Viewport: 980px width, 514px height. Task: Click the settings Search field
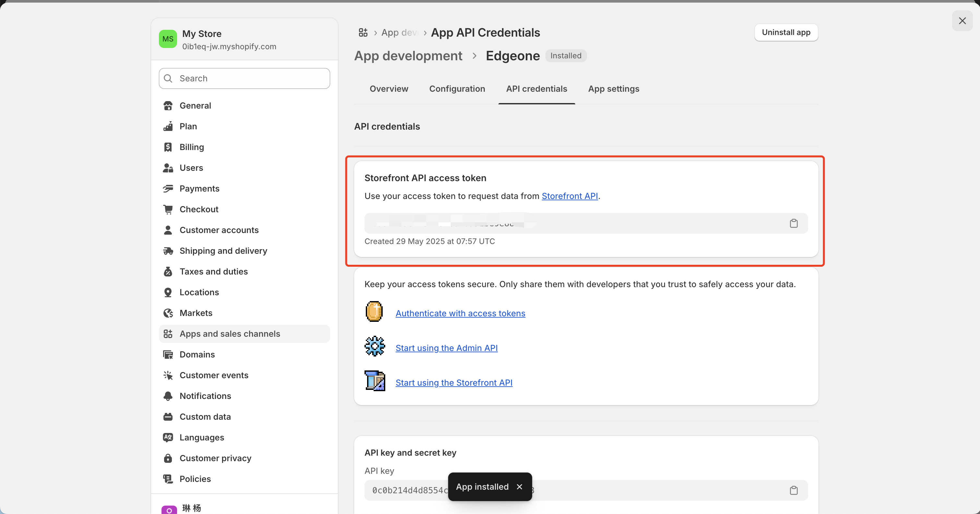[244, 78]
